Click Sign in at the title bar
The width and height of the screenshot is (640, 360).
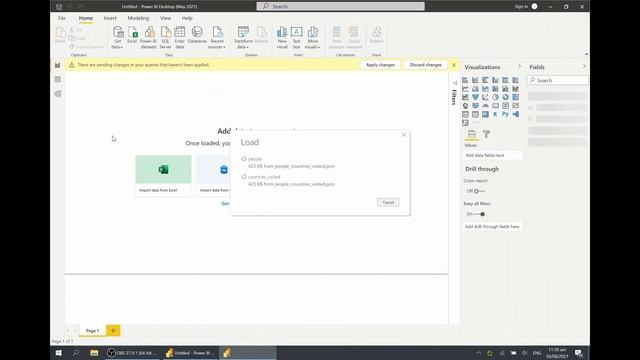pyautogui.click(x=521, y=7)
